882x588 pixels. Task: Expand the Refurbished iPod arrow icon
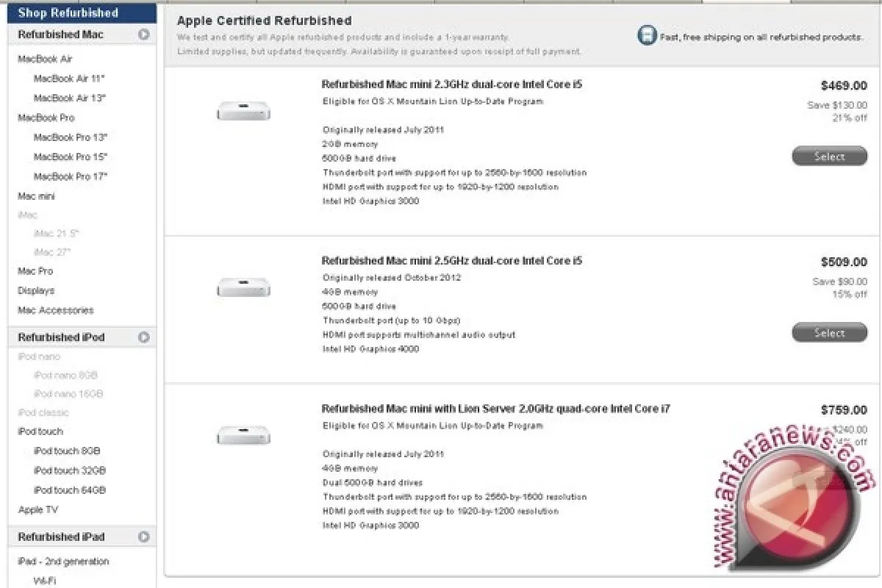point(144,337)
